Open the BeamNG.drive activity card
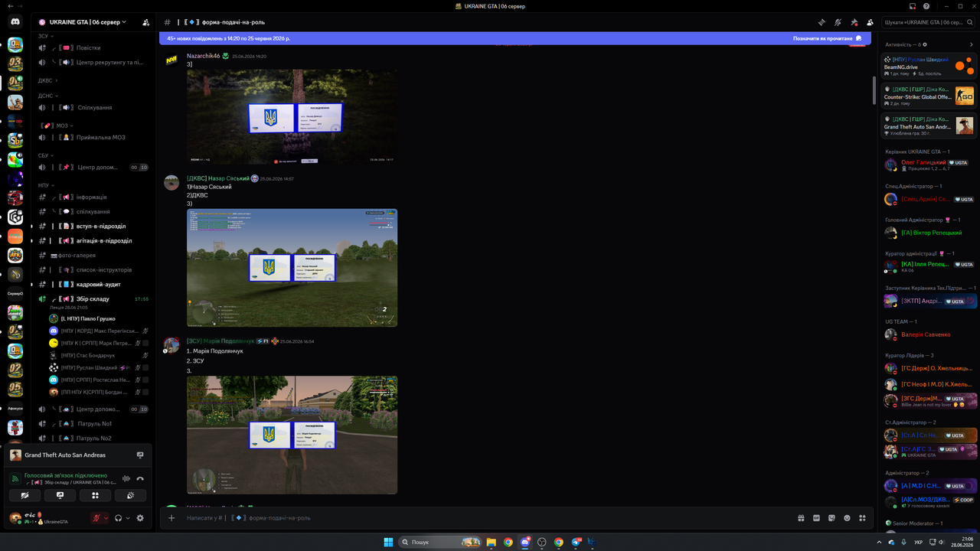This screenshot has width=980, height=551. [929, 66]
